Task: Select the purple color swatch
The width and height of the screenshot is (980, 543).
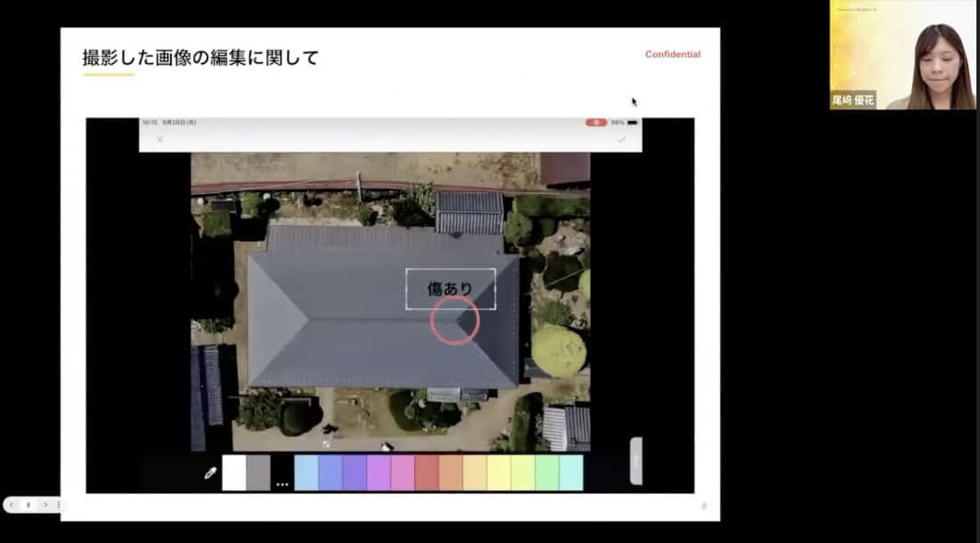Action: click(355, 473)
